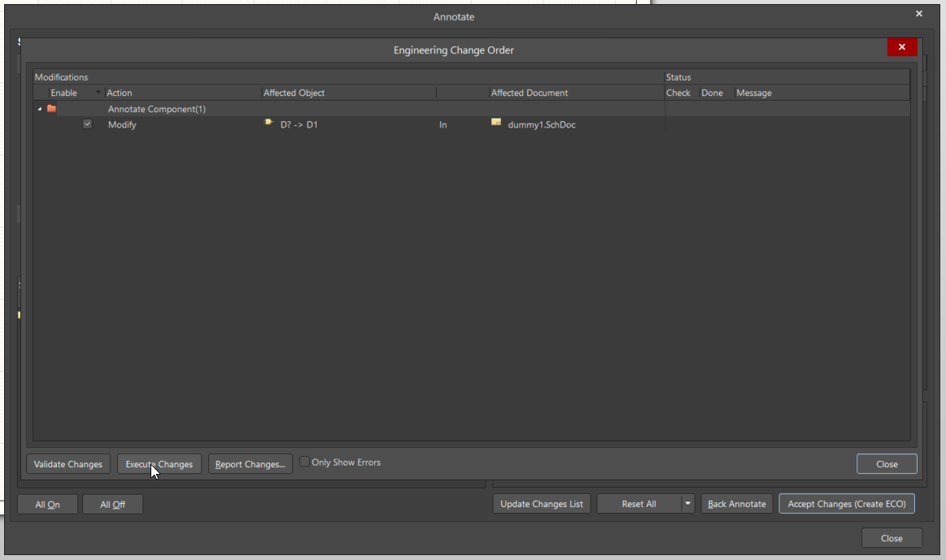Screen dimensions: 946x560
Task: Click the Back Annotate button
Action: (736, 504)
